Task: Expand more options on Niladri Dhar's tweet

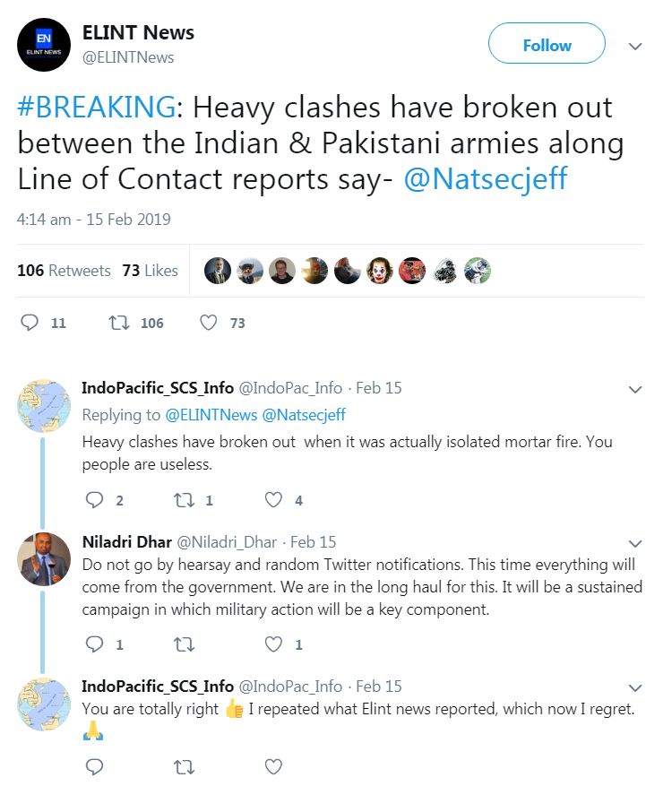Action: click(x=634, y=544)
